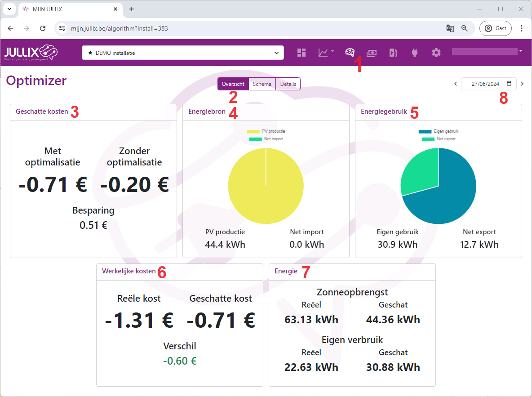The image size is (532, 397).
Task: Click the green Net import legend swatch
Action: click(255, 139)
